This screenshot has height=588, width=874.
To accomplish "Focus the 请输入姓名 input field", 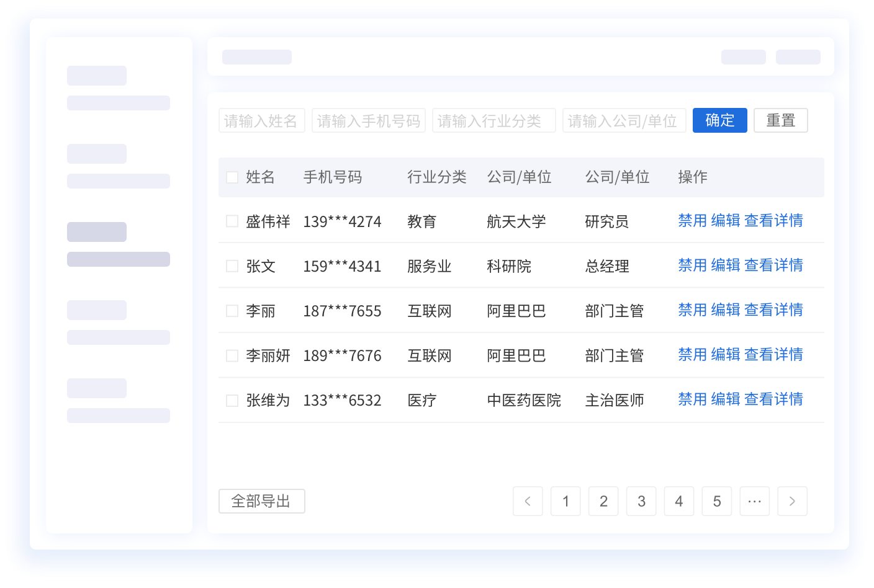I will (x=261, y=120).
